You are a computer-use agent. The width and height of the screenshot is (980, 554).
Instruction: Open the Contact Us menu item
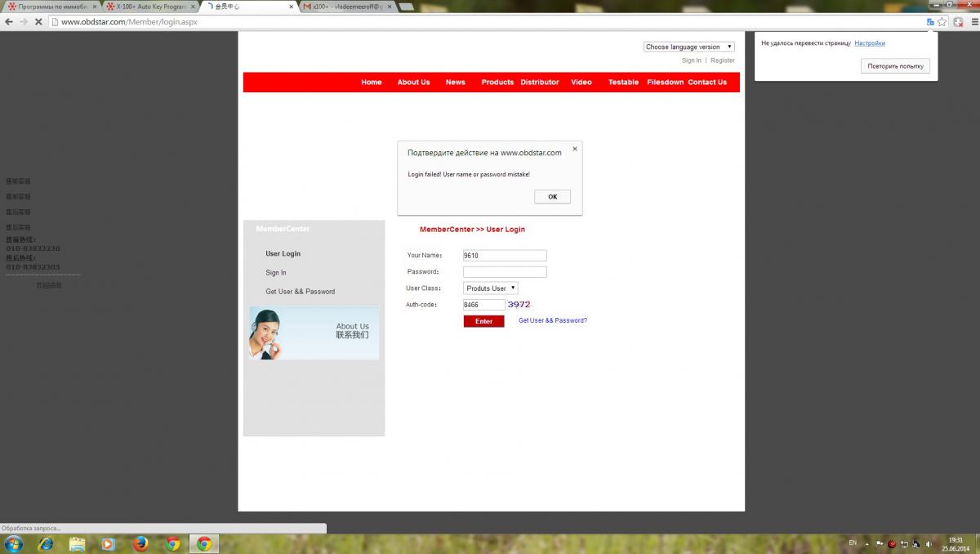(707, 83)
